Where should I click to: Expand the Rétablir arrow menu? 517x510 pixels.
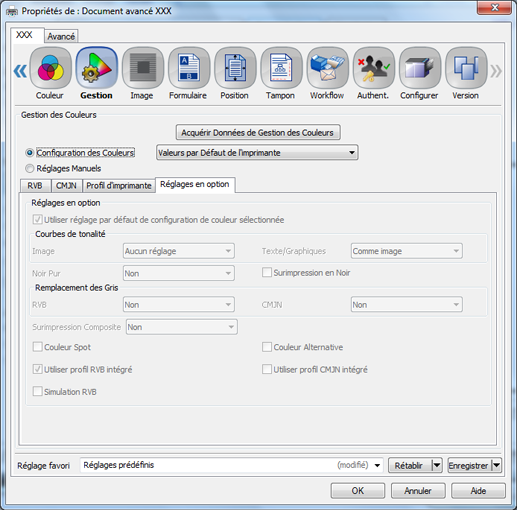click(437, 465)
